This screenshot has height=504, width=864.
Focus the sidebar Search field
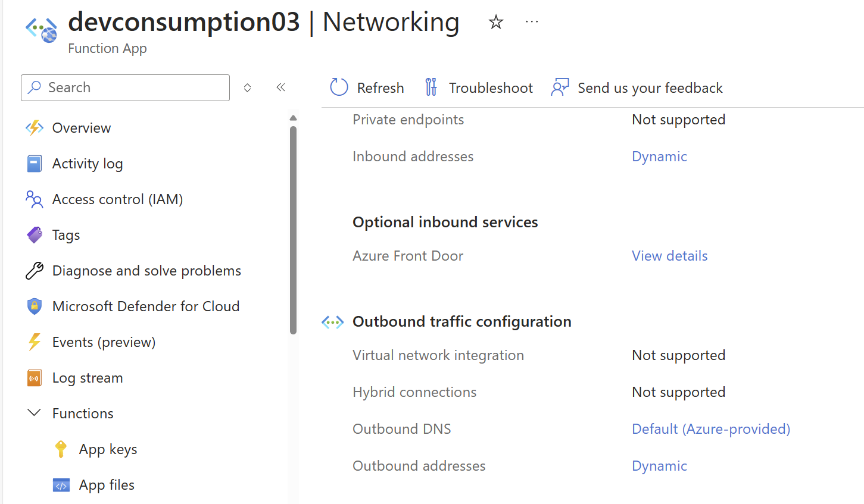[x=125, y=87]
